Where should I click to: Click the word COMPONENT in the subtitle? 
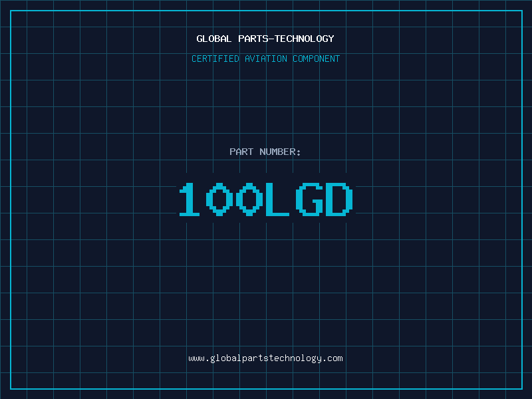click(317, 59)
